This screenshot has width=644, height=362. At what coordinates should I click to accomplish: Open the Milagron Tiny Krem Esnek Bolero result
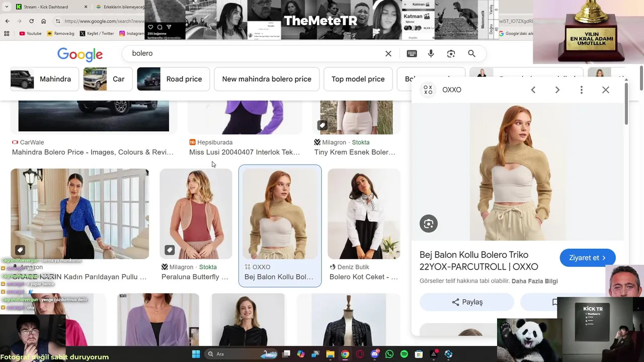355,152
